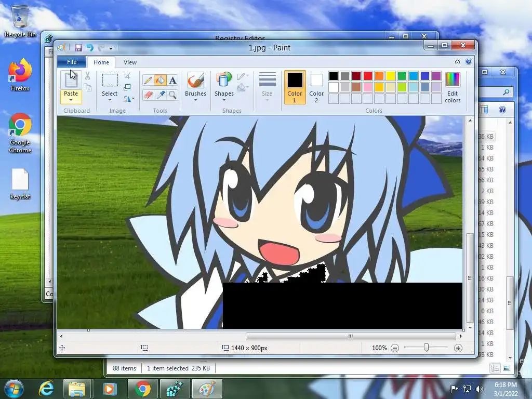Viewport: 532px width, 399px height.
Task: Activate Color 2 background selector
Action: click(x=316, y=87)
